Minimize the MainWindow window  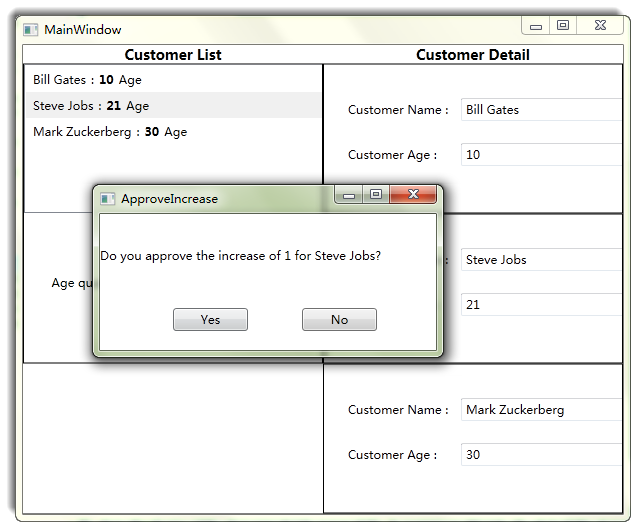coord(536,26)
